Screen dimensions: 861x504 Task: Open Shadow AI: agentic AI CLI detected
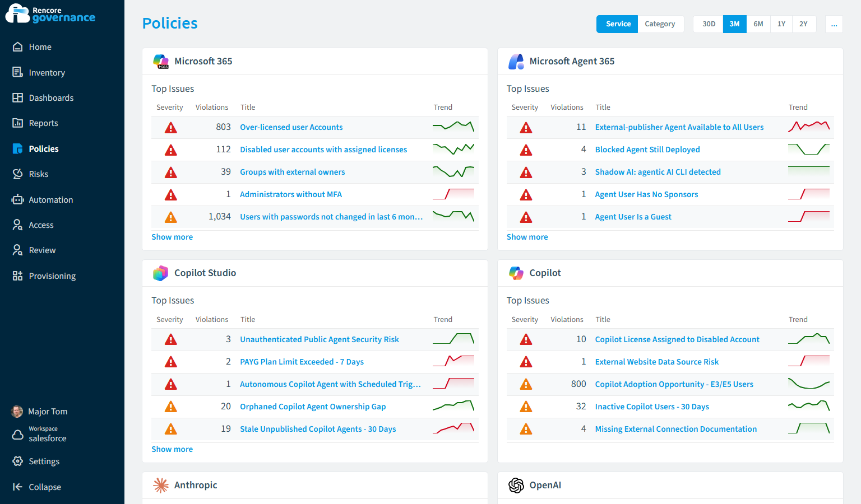658,172
